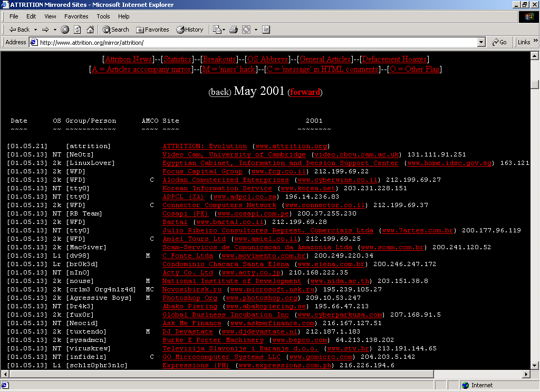Open the File menu
The height and width of the screenshot is (392, 540).
coord(14,16)
